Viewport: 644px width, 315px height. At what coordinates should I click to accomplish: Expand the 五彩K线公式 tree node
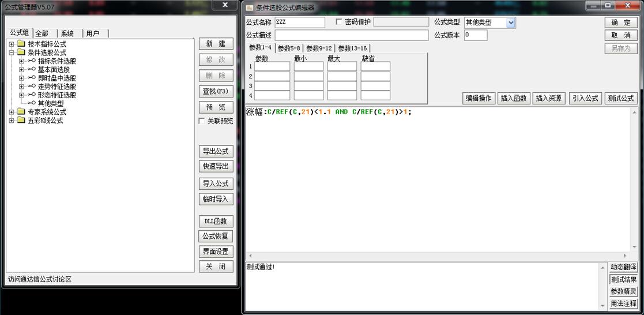12,120
